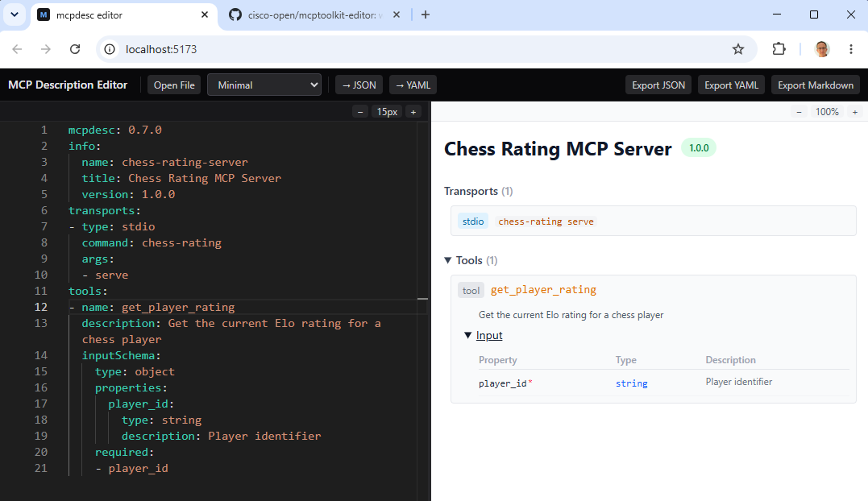Viewport: 868px width, 501px height.
Task: Place cursor on version: 1.0.0 line
Action: [128, 194]
